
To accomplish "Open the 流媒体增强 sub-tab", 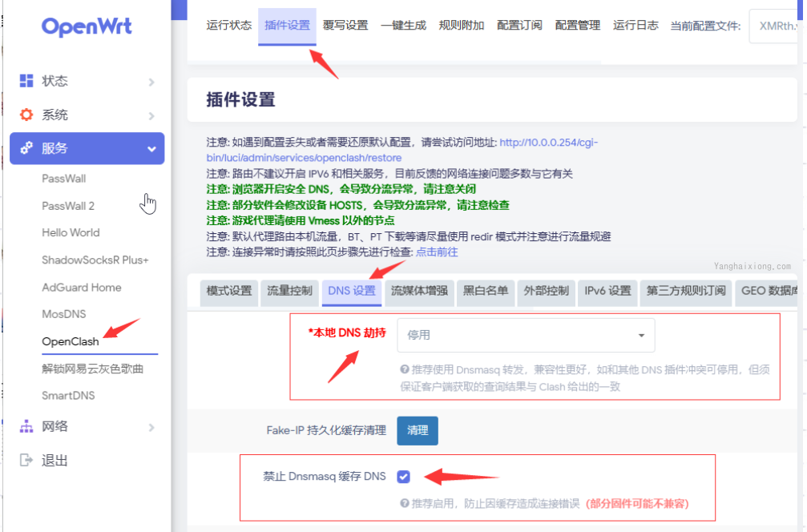I will click(x=419, y=291).
